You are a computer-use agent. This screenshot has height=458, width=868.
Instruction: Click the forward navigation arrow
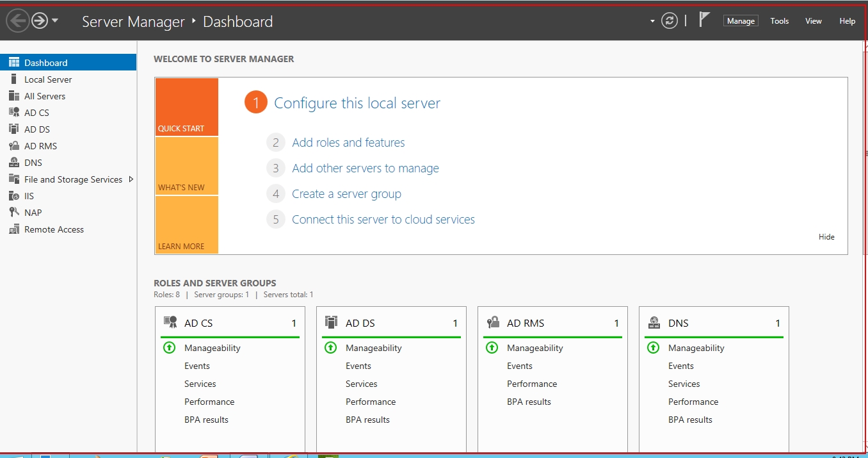40,21
